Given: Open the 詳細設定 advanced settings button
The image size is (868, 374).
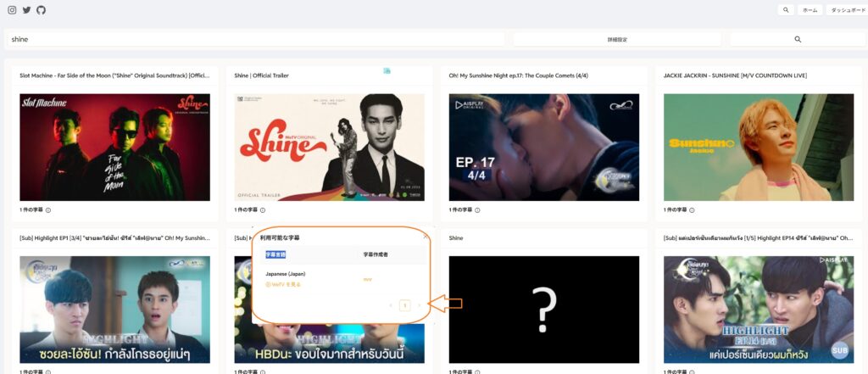Looking at the screenshot, I should (617, 39).
